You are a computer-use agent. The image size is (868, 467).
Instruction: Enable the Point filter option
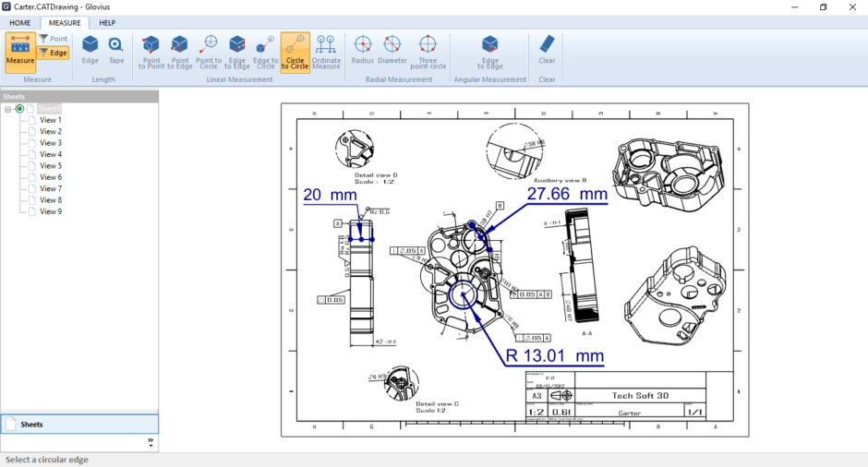(x=54, y=39)
